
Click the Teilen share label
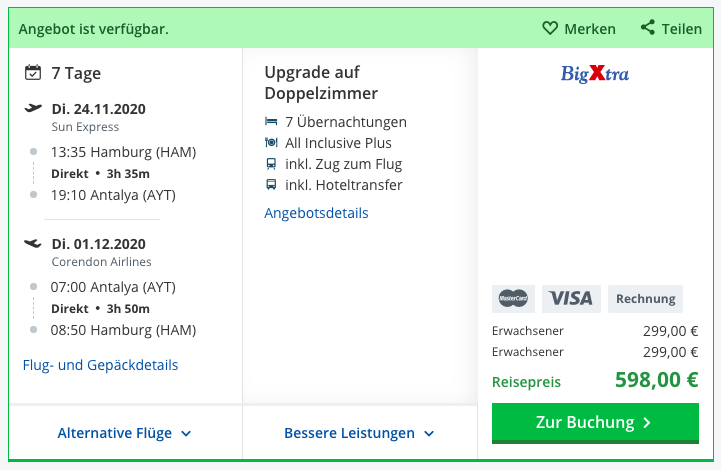click(681, 29)
